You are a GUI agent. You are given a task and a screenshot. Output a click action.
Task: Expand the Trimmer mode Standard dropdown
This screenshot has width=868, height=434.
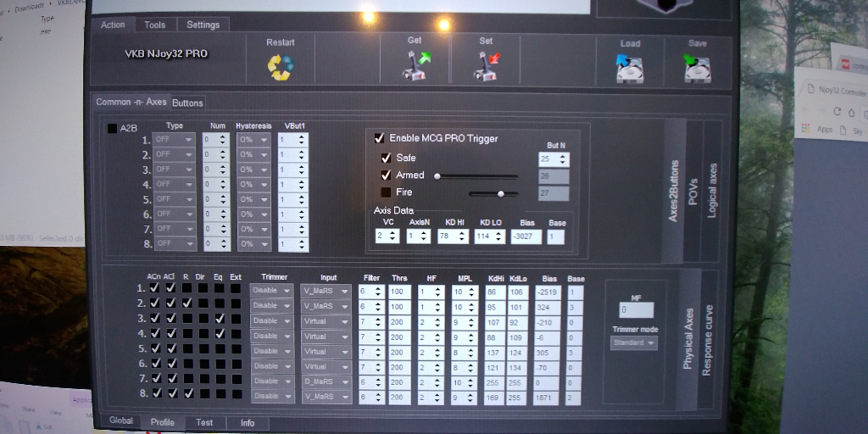click(634, 343)
